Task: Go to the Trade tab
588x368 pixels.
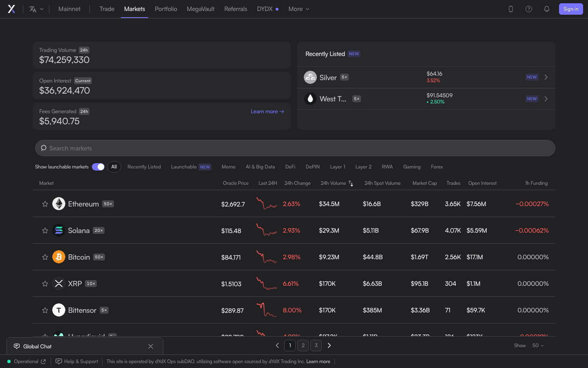Action: [107, 9]
